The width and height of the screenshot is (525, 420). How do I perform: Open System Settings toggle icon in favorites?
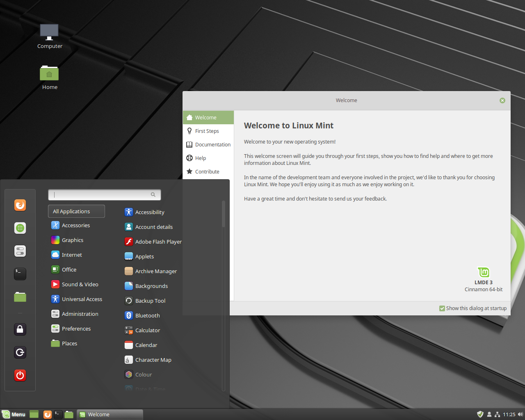coord(20,251)
